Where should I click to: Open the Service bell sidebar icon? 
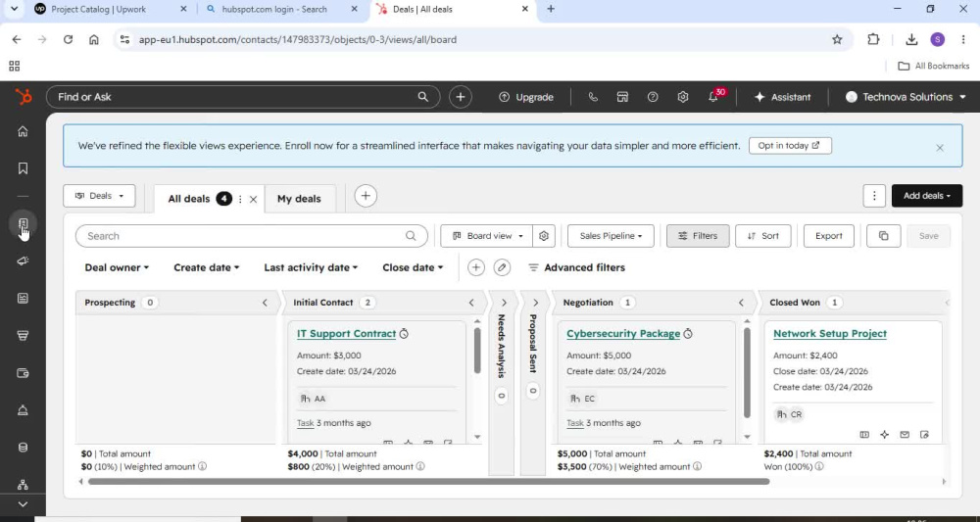(23, 410)
